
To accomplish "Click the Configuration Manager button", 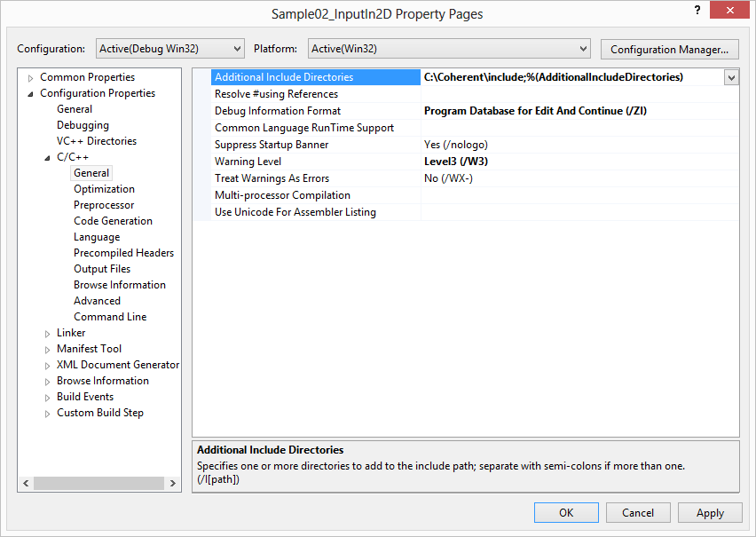I will (x=669, y=49).
